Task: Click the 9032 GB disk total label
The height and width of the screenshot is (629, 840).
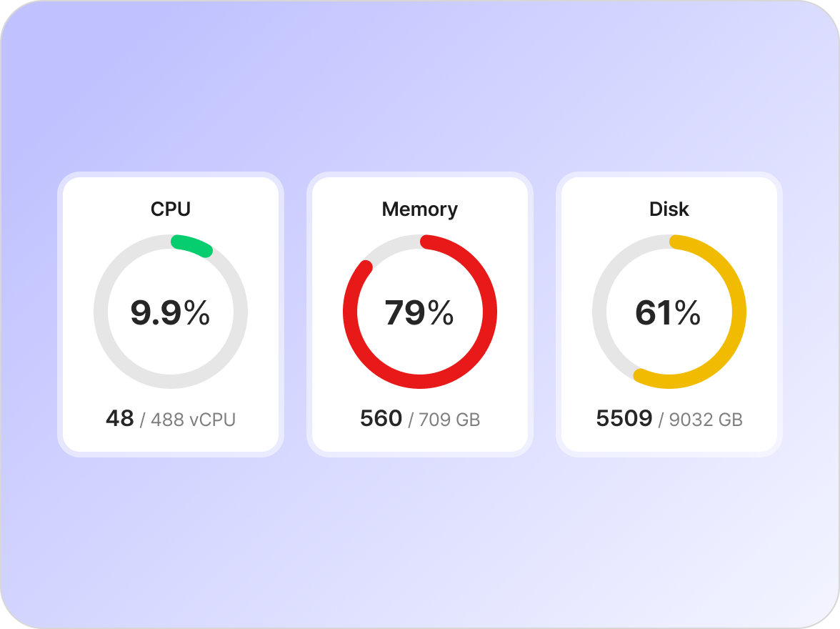Action: coord(706,420)
